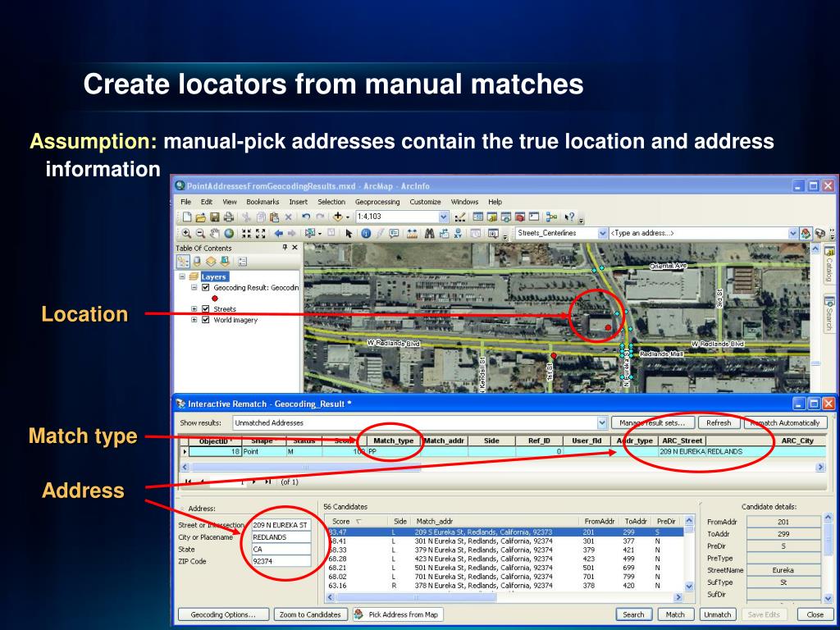840x630 pixels.
Task: Collapse the Geocoding Result layer node
Action: pyautogui.click(x=194, y=288)
